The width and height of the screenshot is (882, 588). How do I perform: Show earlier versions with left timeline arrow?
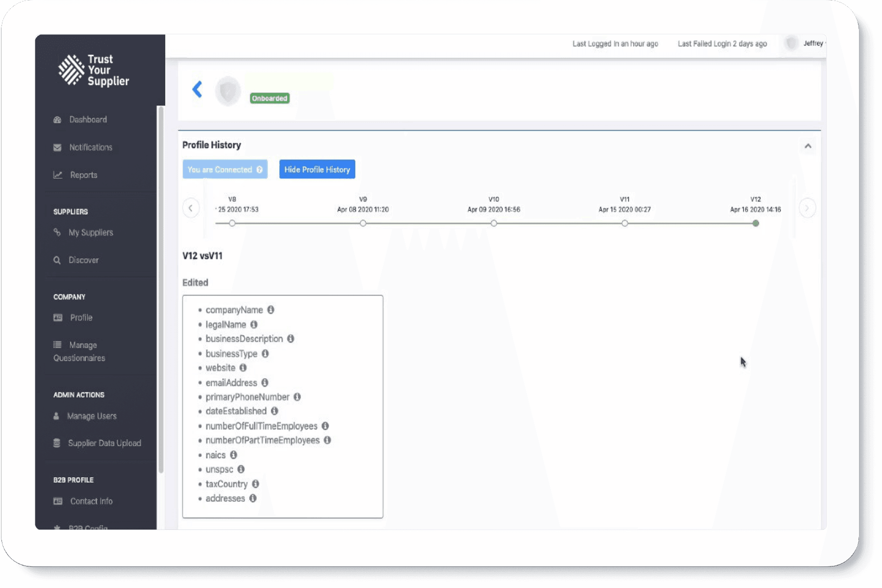click(x=191, y=208)
